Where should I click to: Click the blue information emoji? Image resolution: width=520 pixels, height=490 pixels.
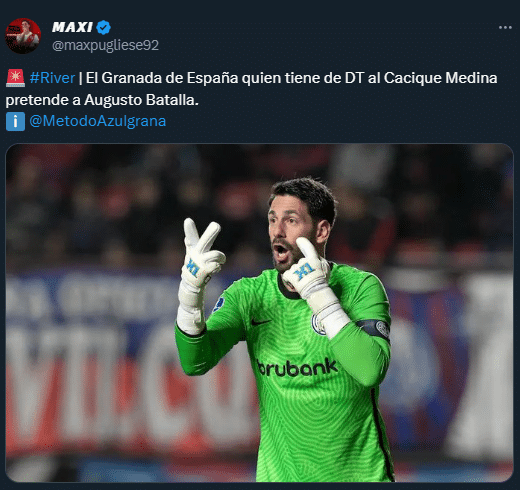pyautogui.click(x=15, y=121)
